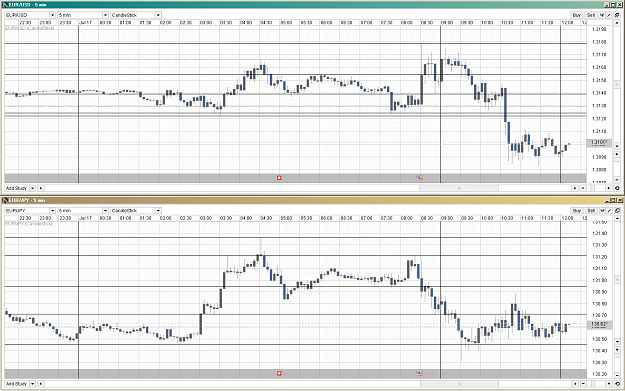Maximize the EUR/JPY chart window

click(613, 200)
